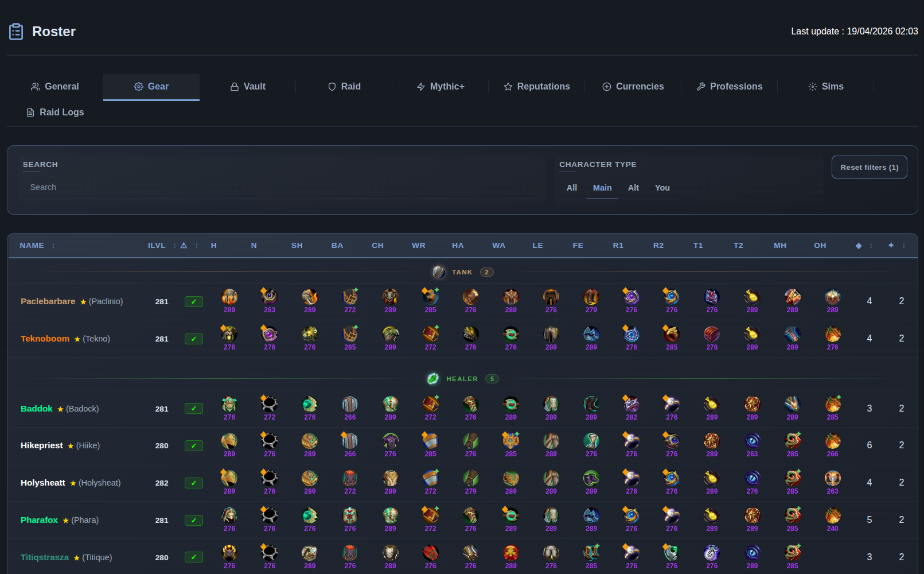Open the Currencies tab

pos(633,87)
